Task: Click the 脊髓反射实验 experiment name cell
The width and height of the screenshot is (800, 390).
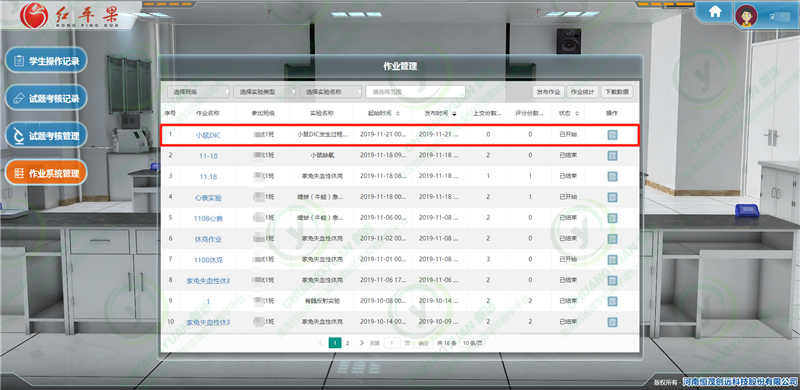Action: click(322, 301)
